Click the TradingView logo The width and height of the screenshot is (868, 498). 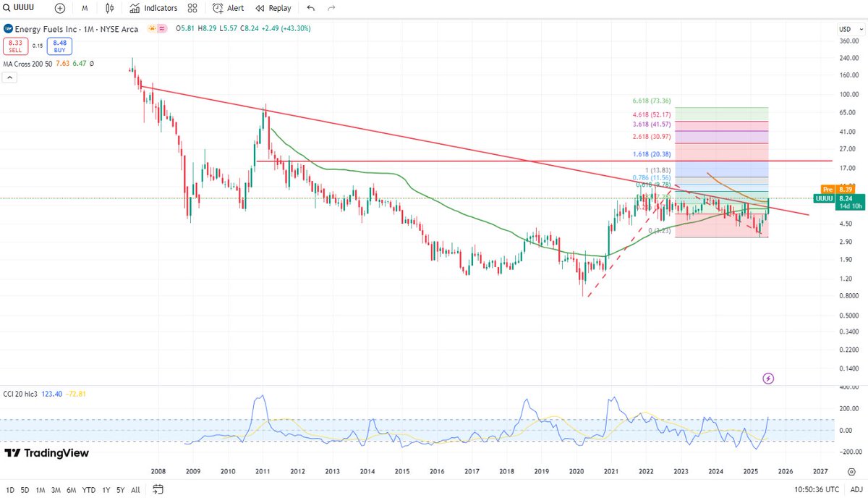[46, 453]
